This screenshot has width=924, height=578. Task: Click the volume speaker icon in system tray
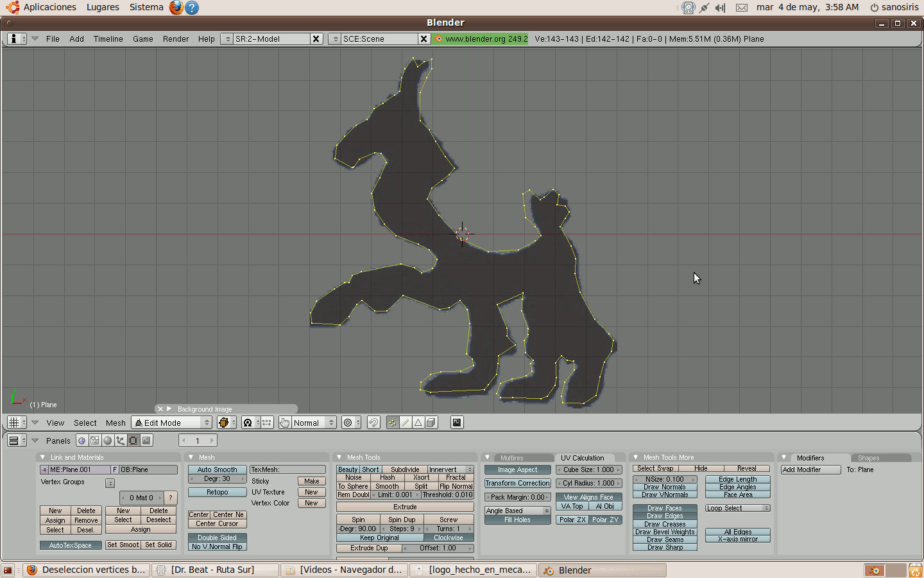(721, 8)
